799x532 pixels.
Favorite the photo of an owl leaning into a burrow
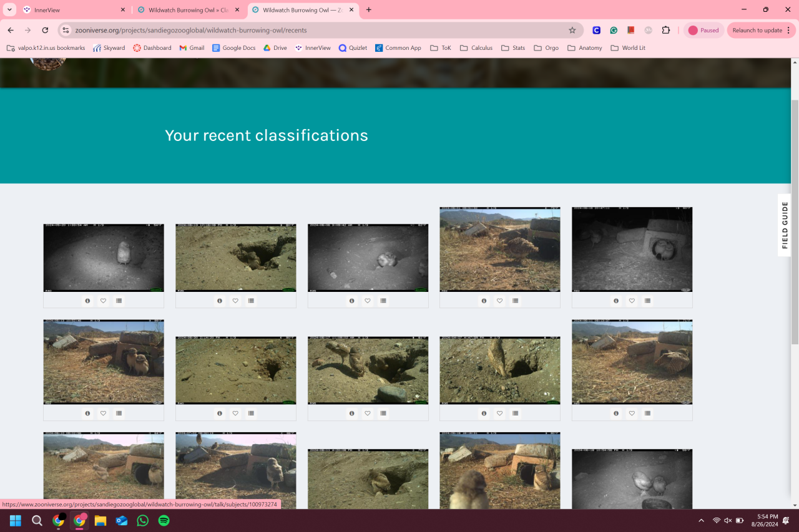tap(499, 413)
